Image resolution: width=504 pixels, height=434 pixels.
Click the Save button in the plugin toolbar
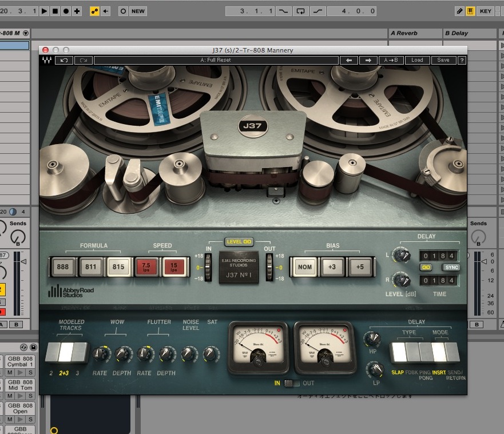443,60
